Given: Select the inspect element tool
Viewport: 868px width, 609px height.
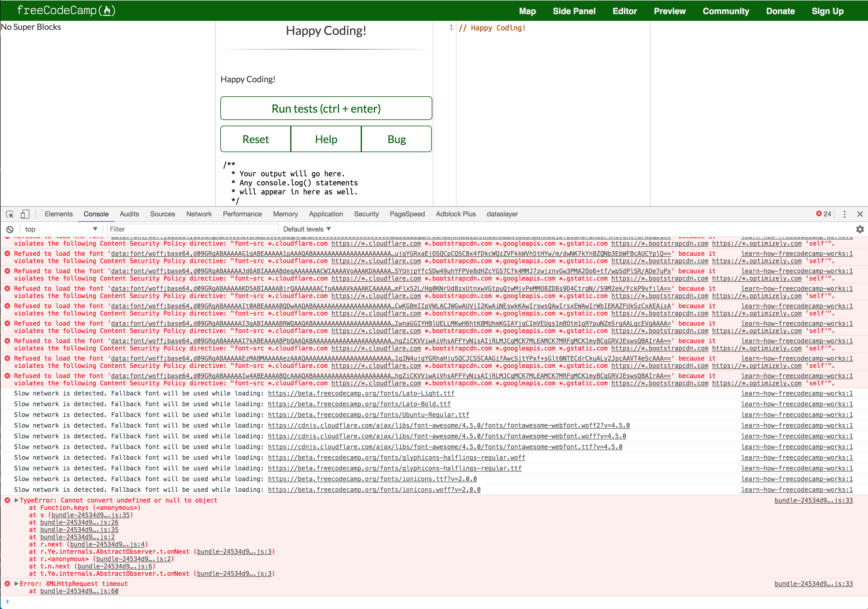Looking at the screenshot, I should pos(10,214).
